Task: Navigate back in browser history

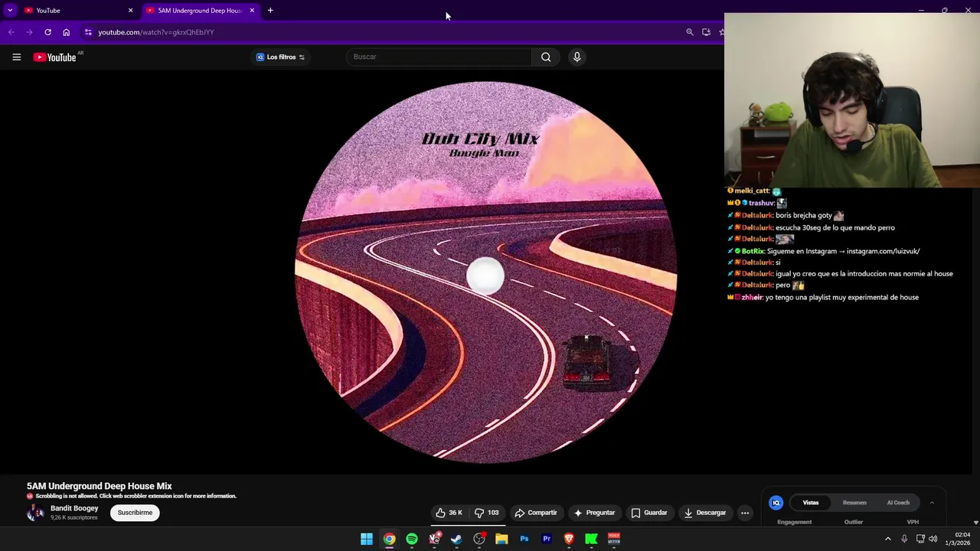Action: pos(11,32)
